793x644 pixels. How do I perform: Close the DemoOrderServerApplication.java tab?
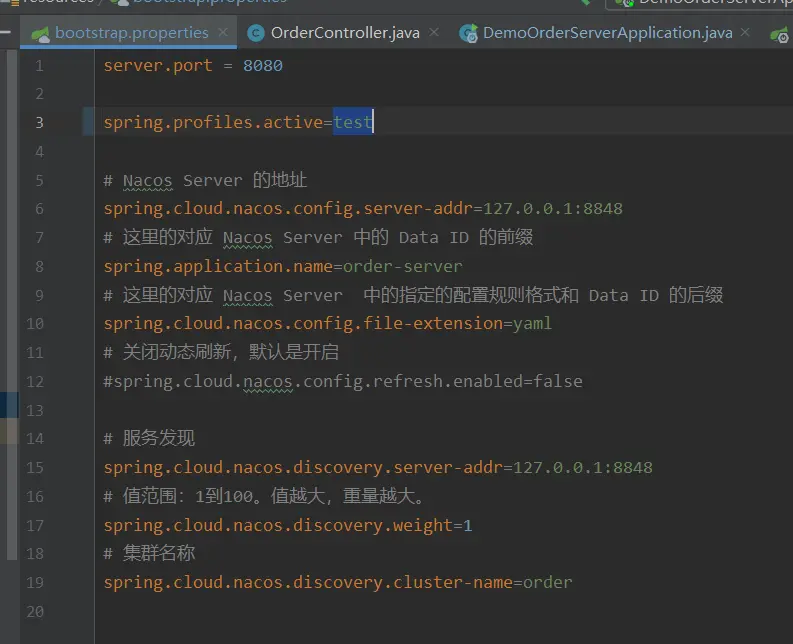click(x=747, y=33)
